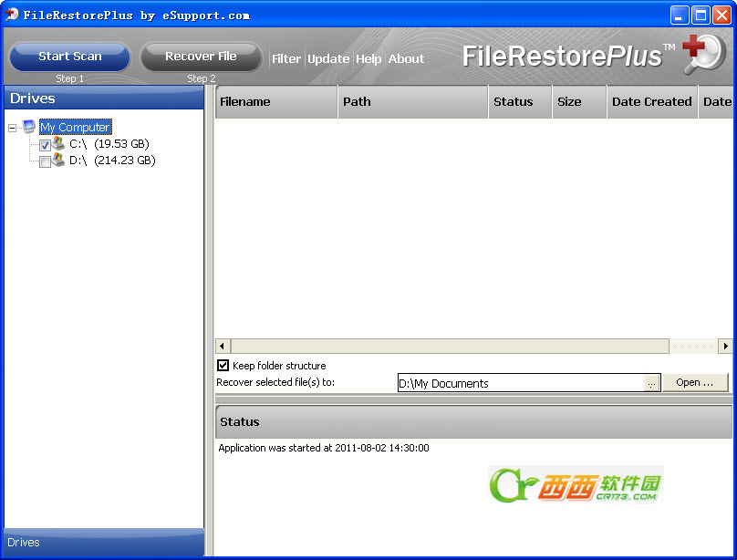
Task: Sort by the Size column header
Action: 579,101
